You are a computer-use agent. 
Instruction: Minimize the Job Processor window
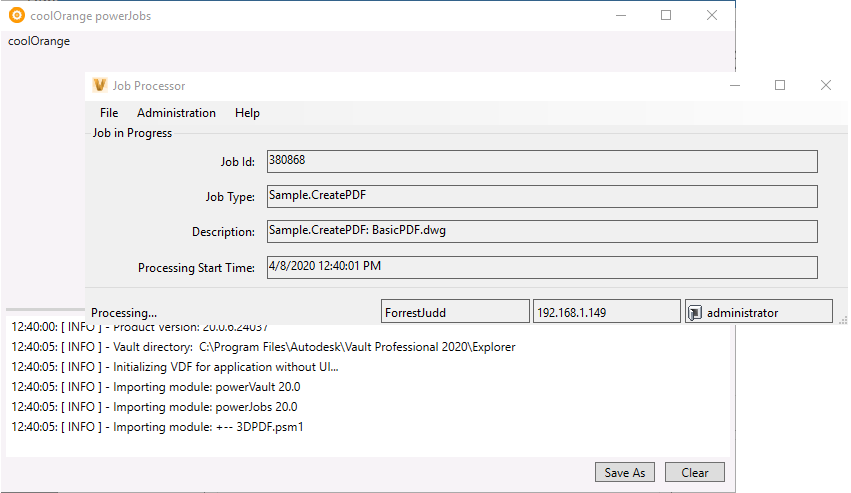point(735,86)
